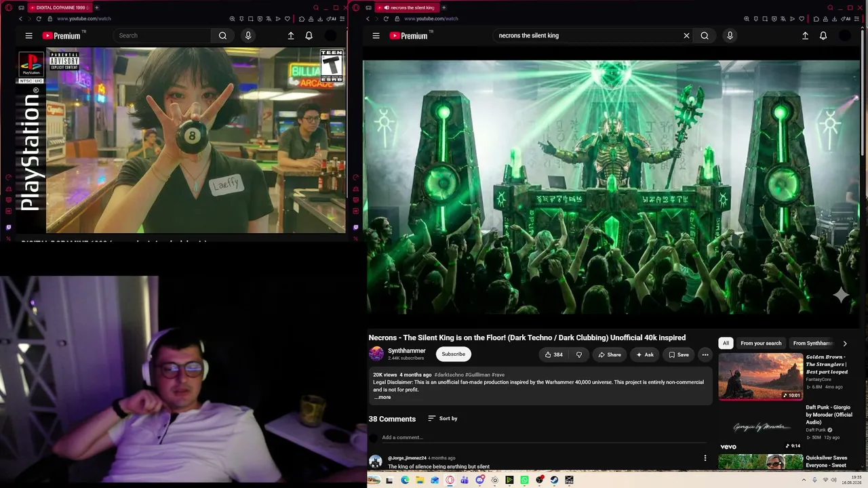The width and height of the screenshot is (868, 488).
Task: Open options menu for Jorge_jimenez24 comment
Action: pyautogui.click(x=705, y=458)
